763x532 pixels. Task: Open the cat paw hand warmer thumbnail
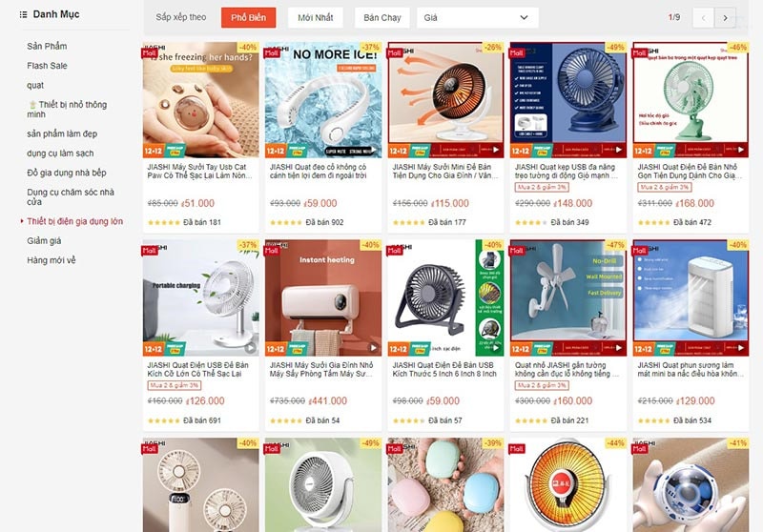coord(201,100)
